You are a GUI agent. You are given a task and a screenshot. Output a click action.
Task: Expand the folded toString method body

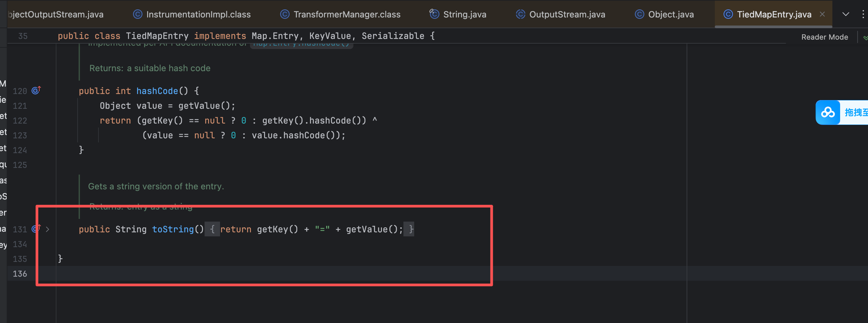point(47,229)
